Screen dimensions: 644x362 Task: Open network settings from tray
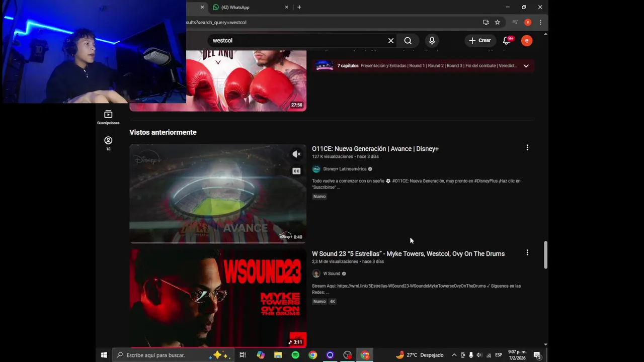489,355
